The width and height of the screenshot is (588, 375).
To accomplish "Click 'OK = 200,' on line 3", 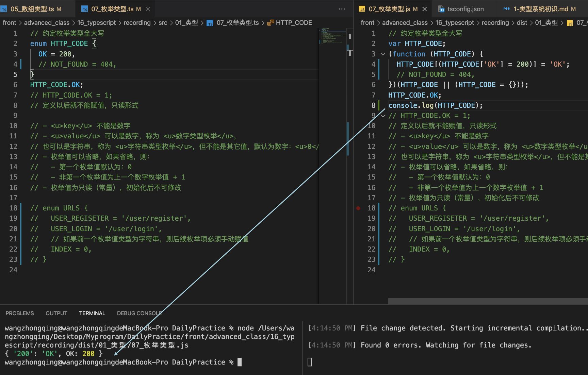I will click(56, 54).
